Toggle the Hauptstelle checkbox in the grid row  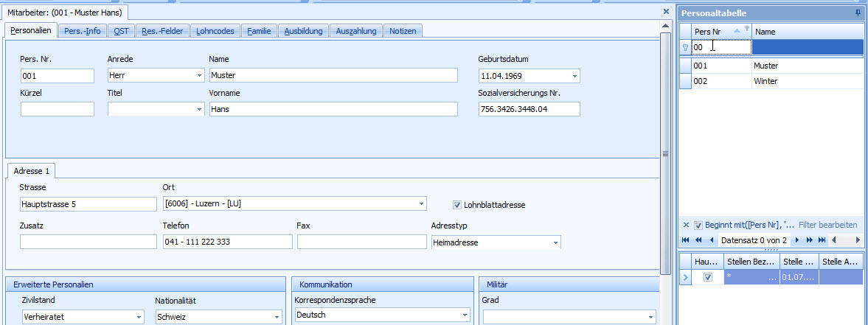pyautogui.click(x=708, y=277)
